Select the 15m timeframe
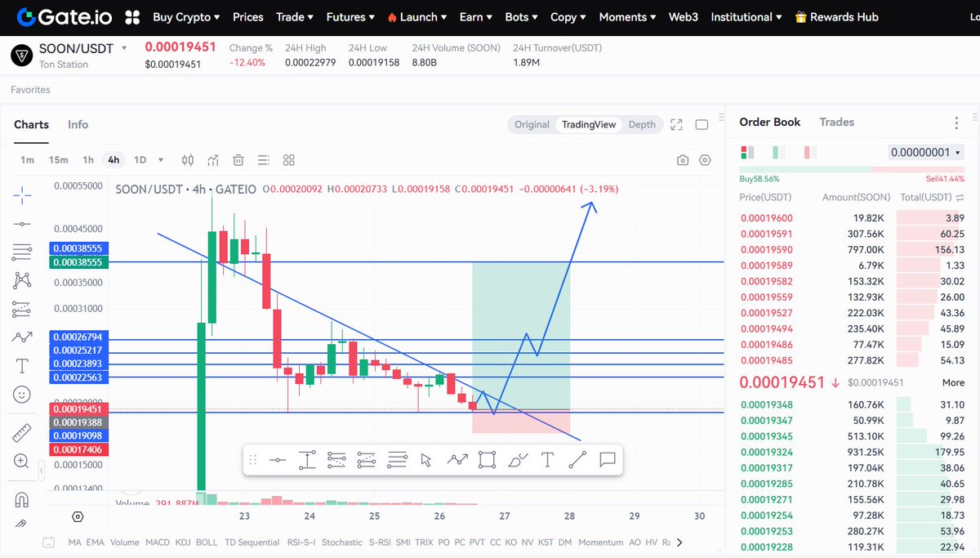 58,160
